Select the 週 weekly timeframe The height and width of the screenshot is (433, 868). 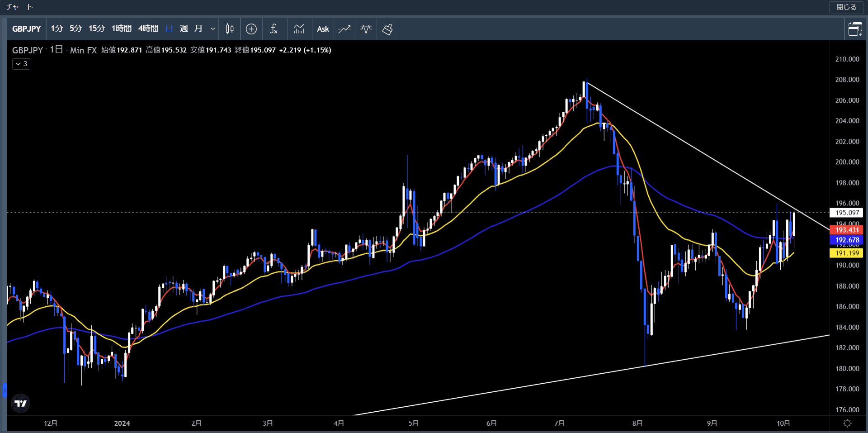coord(184,29)
